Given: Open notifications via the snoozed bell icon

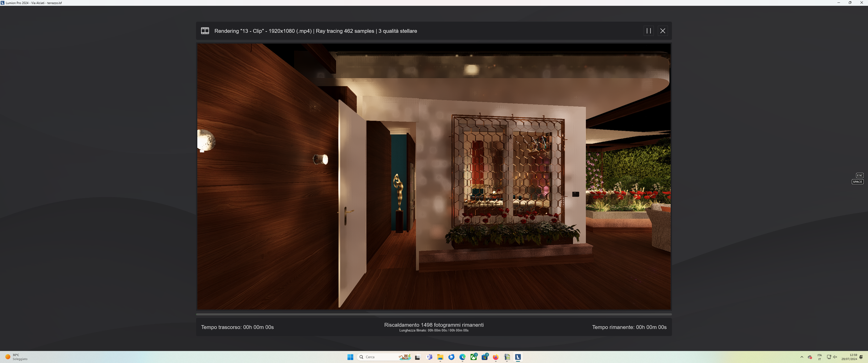Looking at the screenshot, I should (x=861, y=357).
